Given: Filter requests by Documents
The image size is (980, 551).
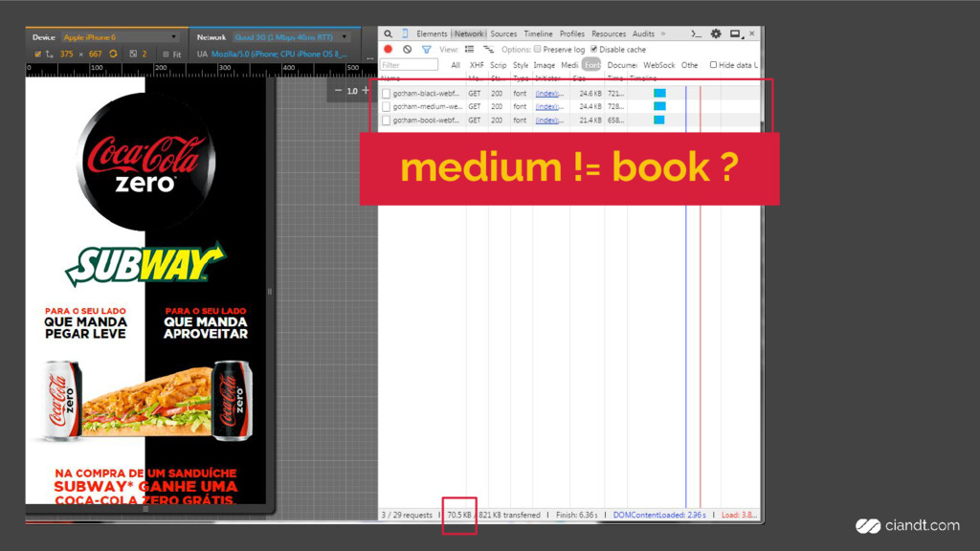Looking at the screenshot, I should coord(622,65).
